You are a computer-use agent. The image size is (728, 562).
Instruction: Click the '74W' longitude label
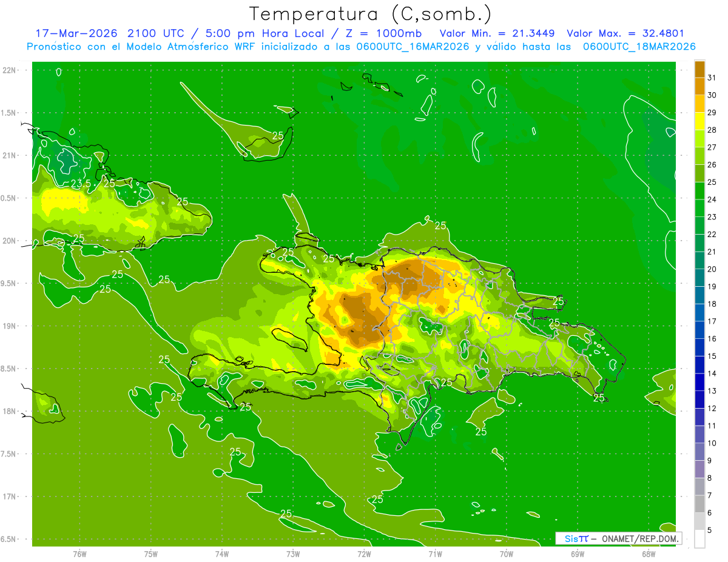pyautogui.click(x=222, y=554)
